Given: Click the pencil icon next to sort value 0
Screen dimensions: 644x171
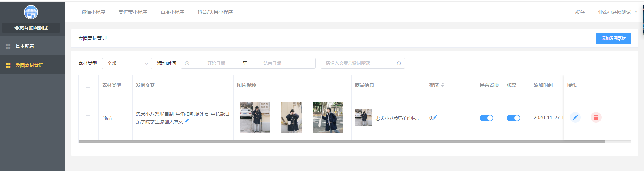Looking at the screenshot, I should [435, 117].
